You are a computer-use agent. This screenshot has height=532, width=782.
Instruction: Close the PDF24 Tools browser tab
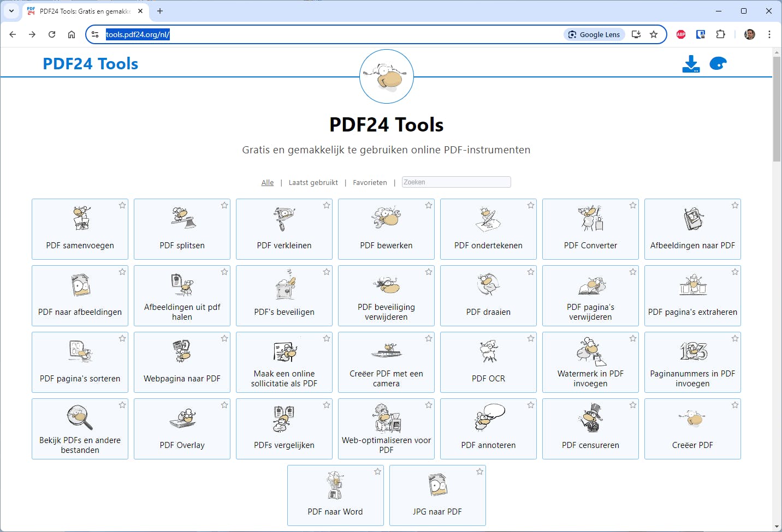point(140,11)
